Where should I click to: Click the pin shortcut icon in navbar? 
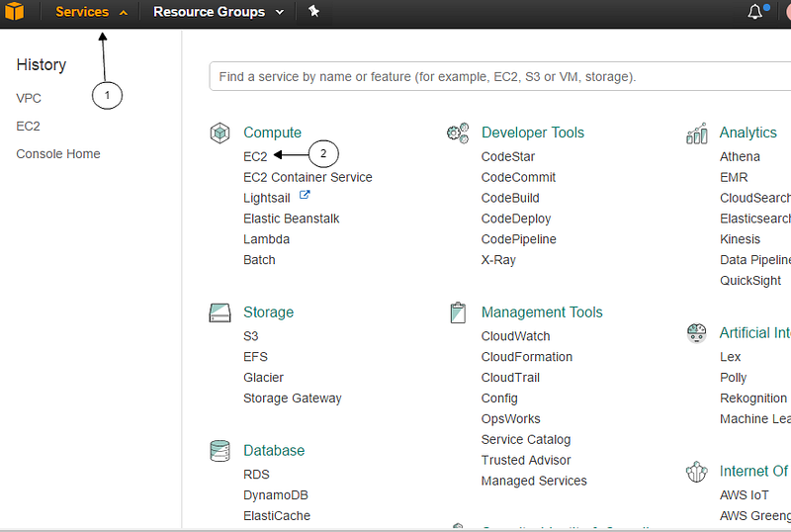pos(313,11)
